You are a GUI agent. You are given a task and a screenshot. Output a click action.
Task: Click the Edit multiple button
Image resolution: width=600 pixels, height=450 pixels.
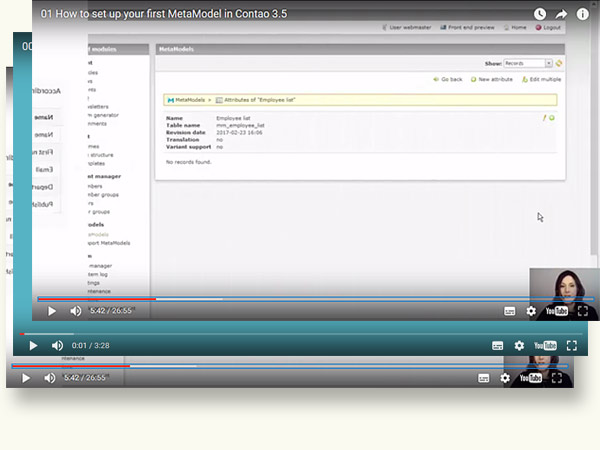click(x=541, y=79)
